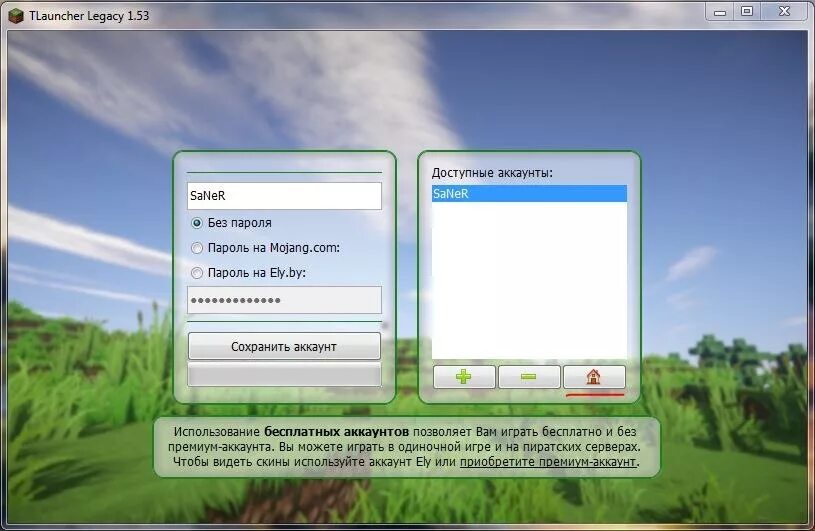Maximize the TLauncher window

(x=747, y=11)
